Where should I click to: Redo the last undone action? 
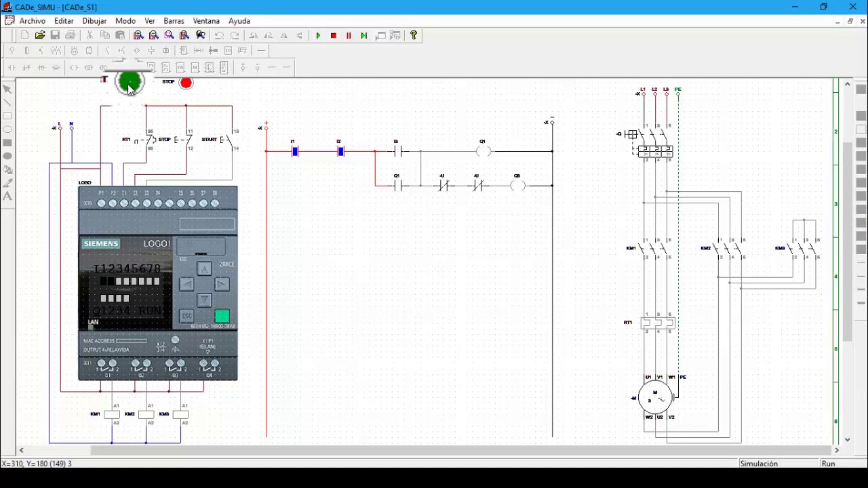(235, 35)
